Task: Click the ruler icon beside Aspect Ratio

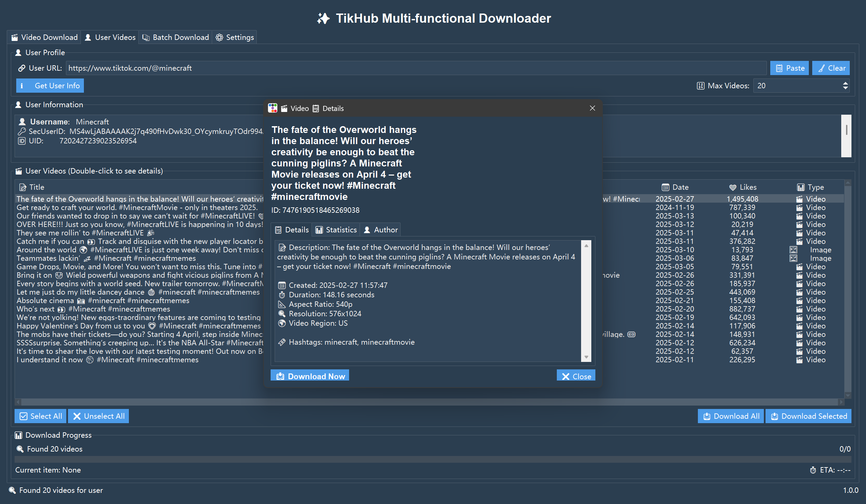Action: coord(282,304)
